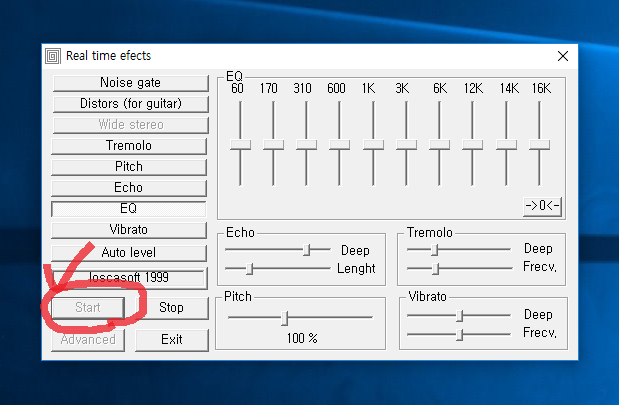Click the 6K EQ slider handle
The width and height of the screenshot is (619, 405).
(x=439, y=144)
